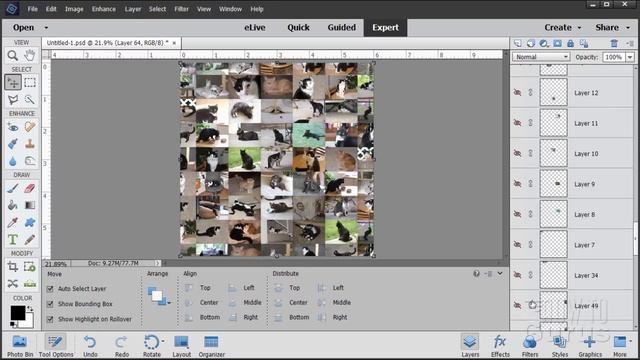This screenshot has height=360, width=640.
Task: Select the Pencil tool
Action: pyautogui.click(x=29, y=240)
